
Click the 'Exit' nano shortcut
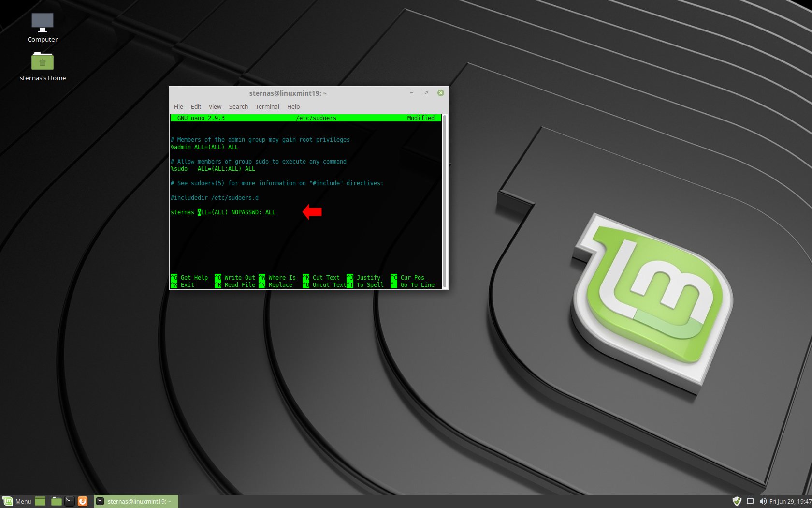pyautogui.click(x=183, y=285)
